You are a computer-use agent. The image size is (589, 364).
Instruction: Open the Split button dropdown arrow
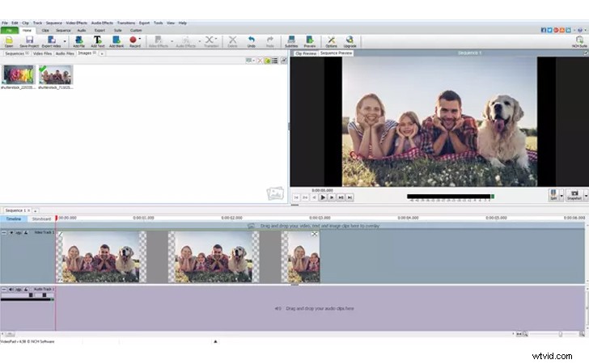(x=561, y=196)
